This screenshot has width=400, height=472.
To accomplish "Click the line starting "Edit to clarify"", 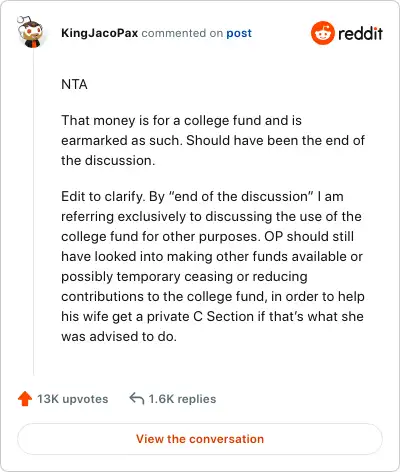I will [x=202, y=197].
